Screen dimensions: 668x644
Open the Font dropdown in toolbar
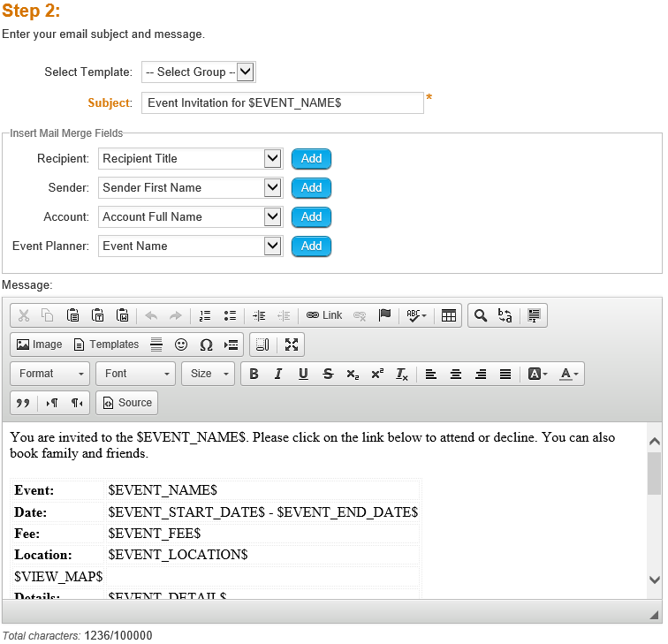135,374
